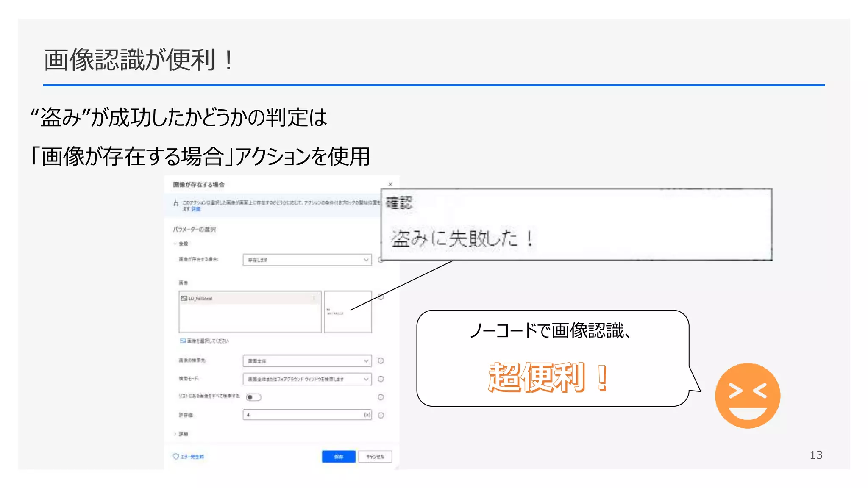Click the {x} variable picker in 許容値
Viewport: 868px width, 488px height.
(367, 415)
